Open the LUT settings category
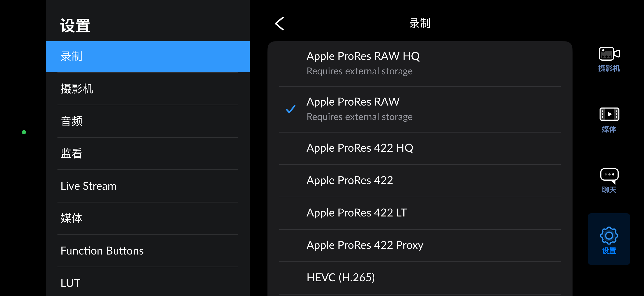644x296 pixels. pyautogui.click(x=148, y=283)
